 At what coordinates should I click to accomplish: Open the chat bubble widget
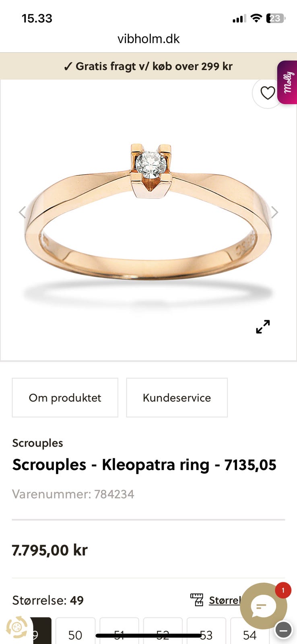point(264,606)
